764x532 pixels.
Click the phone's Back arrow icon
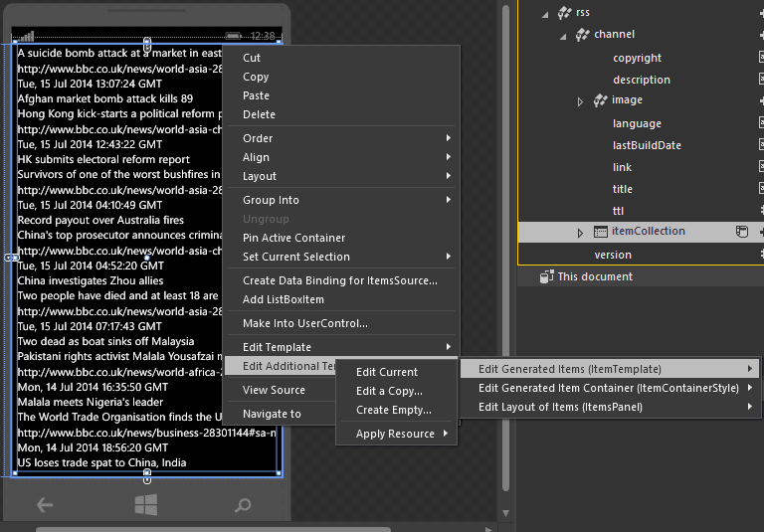tap(45, 505)
